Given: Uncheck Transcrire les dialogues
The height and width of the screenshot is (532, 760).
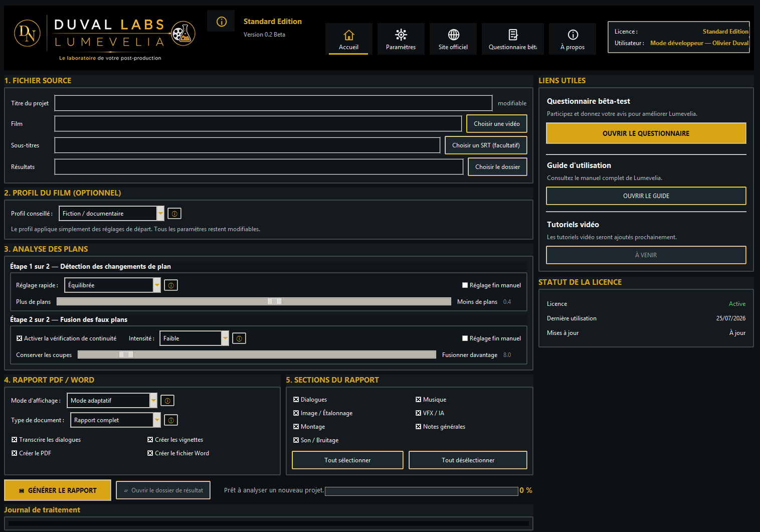Looking at the screenshot, I should 14,440.
